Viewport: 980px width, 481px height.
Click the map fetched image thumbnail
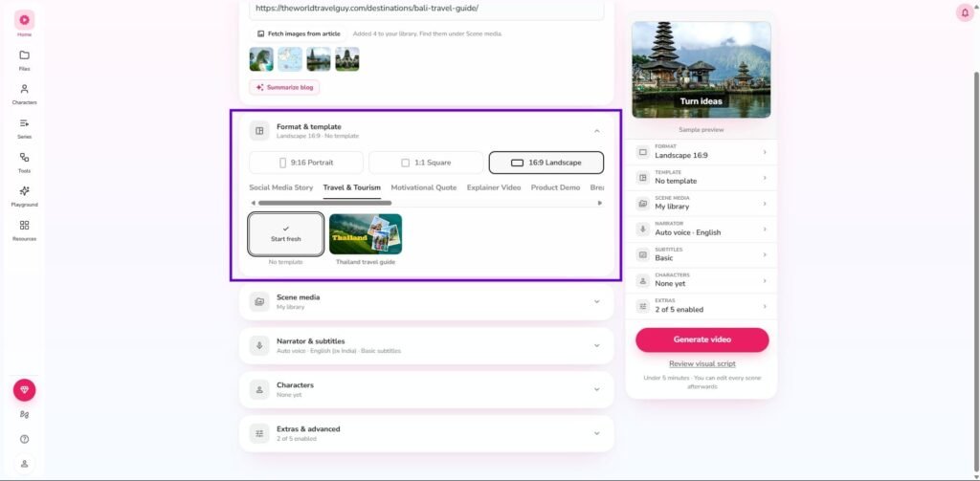click(290, 59)
